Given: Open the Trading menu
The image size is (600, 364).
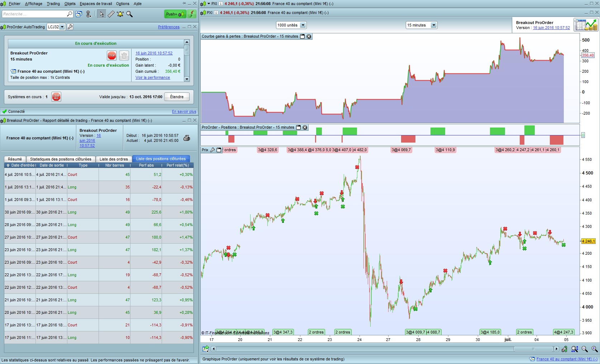Looking at the screenshot, I should click(x=53, y=4).
